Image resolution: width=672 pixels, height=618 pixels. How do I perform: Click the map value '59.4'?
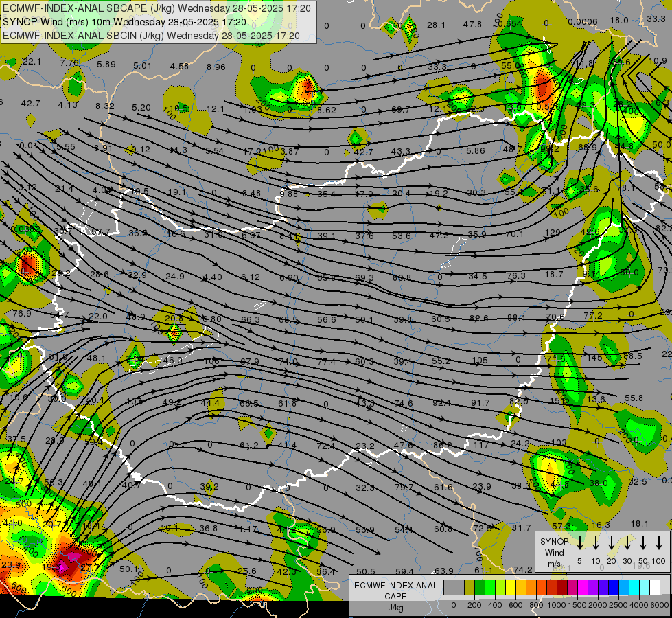click(x=404, y=571)
